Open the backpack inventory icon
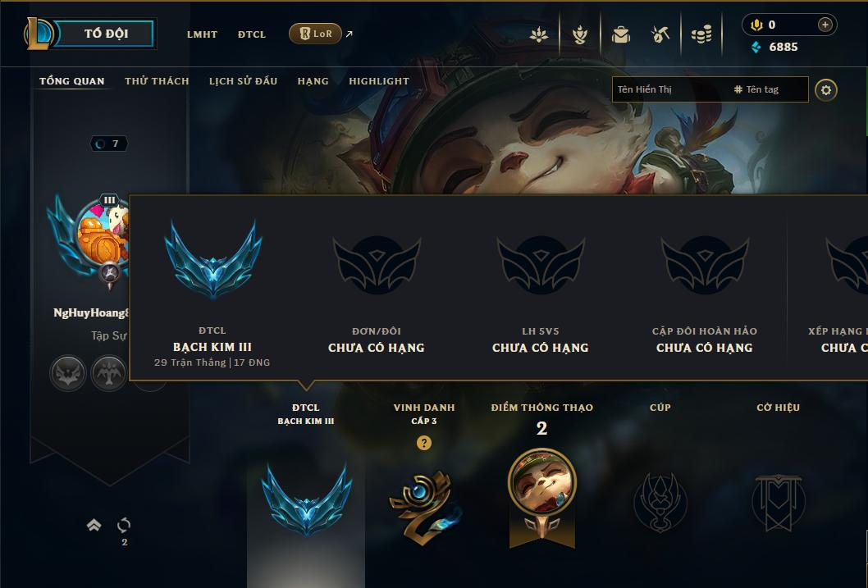This screenshot has height=588, width=868. (x=620, y=34)
